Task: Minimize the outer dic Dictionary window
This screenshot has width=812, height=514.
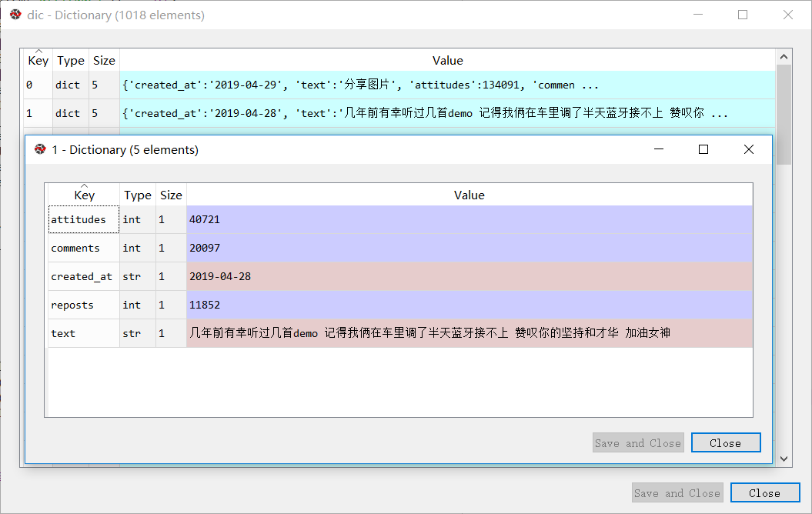Action: click(x=698, y=15)
